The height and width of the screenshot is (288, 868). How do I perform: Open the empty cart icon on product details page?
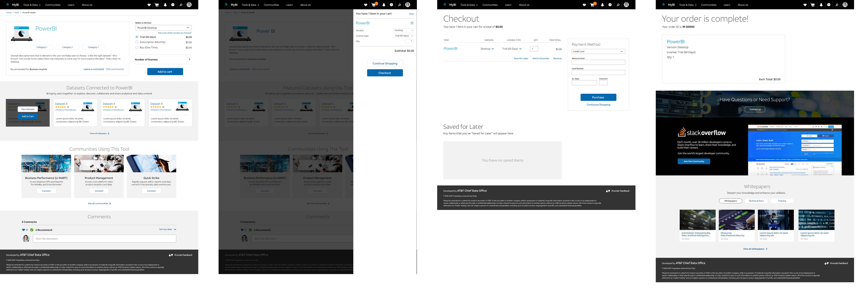click(x=157, y=5)
